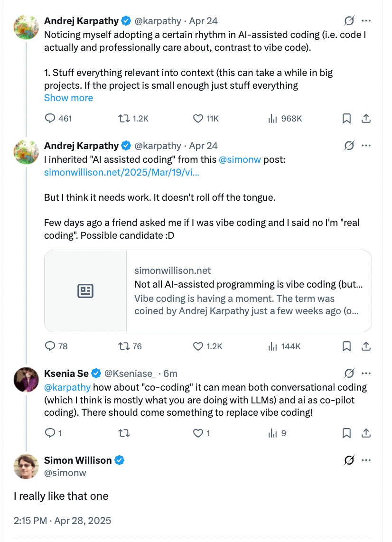Viewport: 392px width, 542px height.
Task: Repost Ksenia Se's co-coding reply
Action: point(124,433)
